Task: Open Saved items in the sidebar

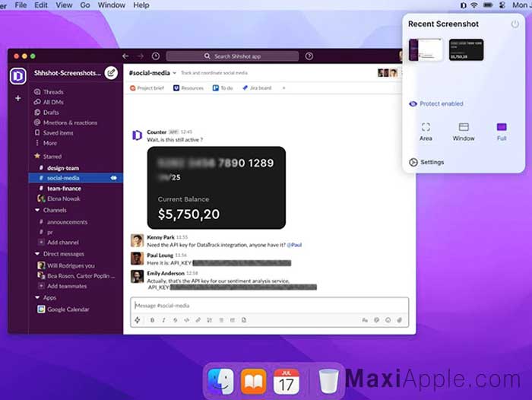Action: click(54, 133)
